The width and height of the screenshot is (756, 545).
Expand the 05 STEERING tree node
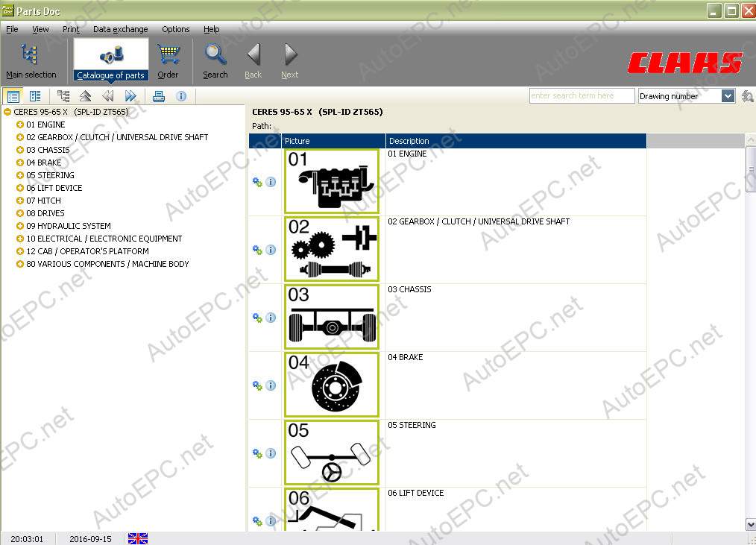tap(20, 175)
